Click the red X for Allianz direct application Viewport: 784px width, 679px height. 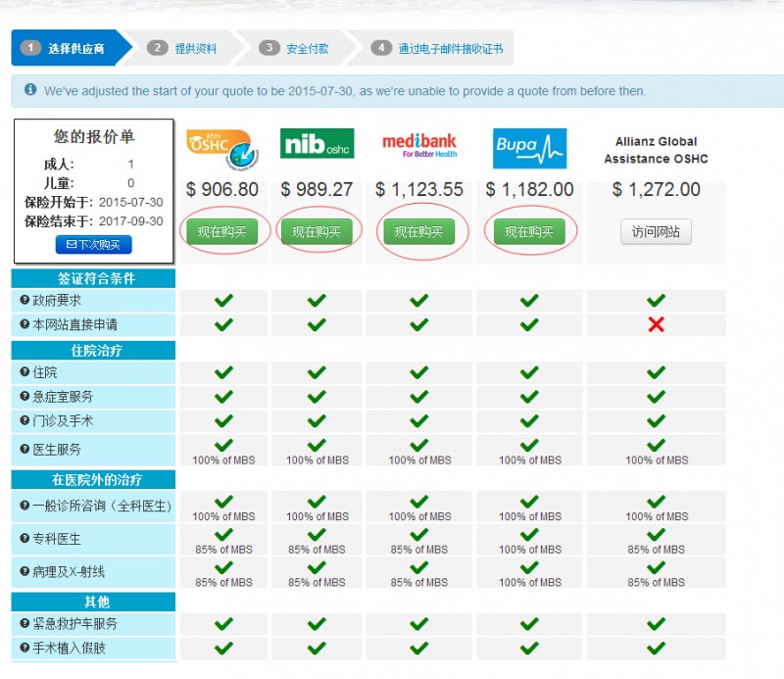pyautogui.click(x=656, y=324)
